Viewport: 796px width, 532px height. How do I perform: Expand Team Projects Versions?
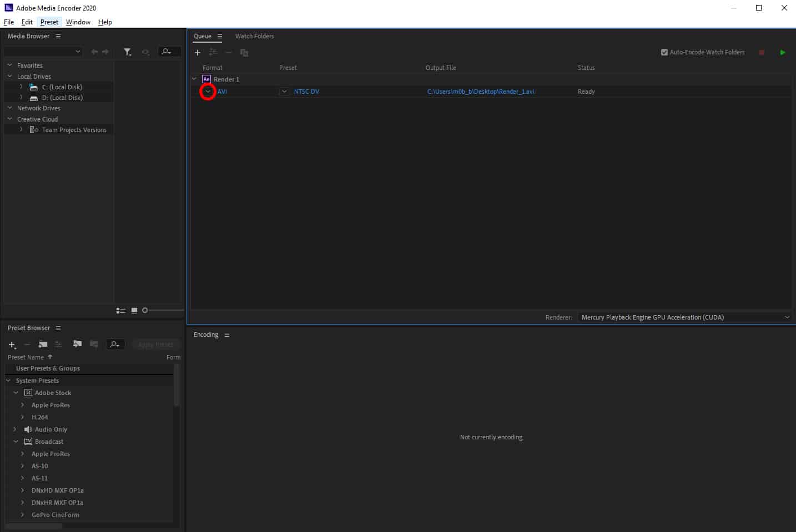[22, 129]
